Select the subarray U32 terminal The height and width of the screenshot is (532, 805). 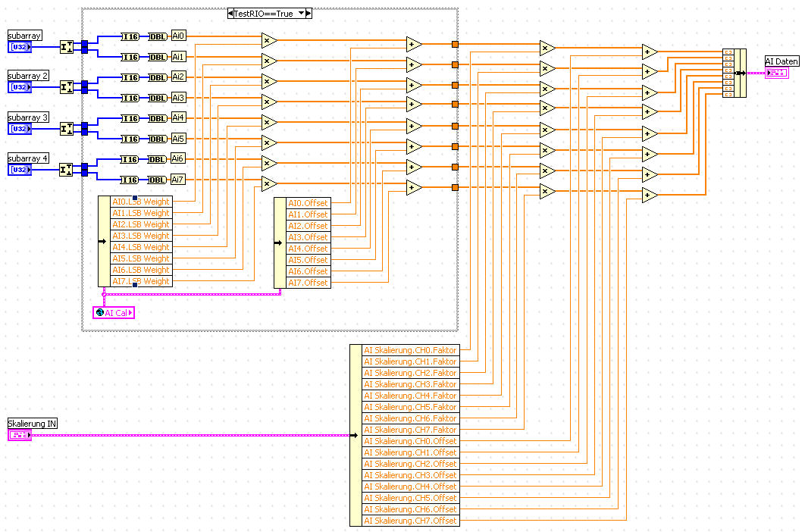[20, 47]
